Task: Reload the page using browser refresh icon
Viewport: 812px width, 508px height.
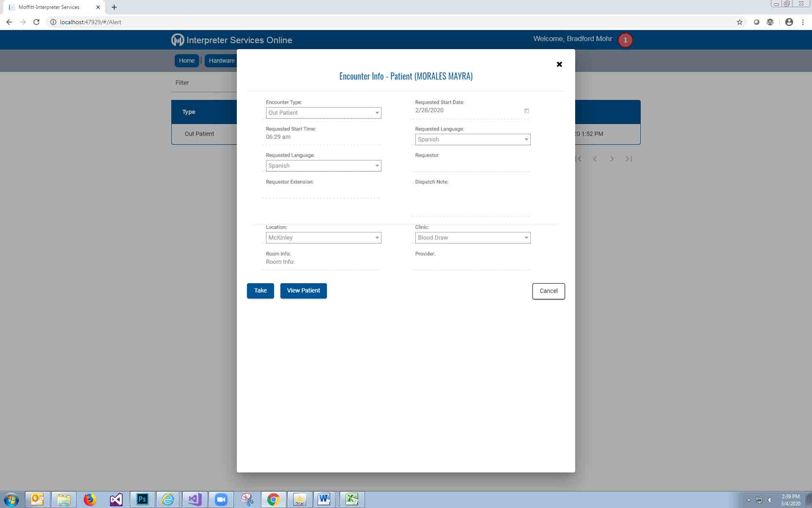Action: [x=36, y=22]
